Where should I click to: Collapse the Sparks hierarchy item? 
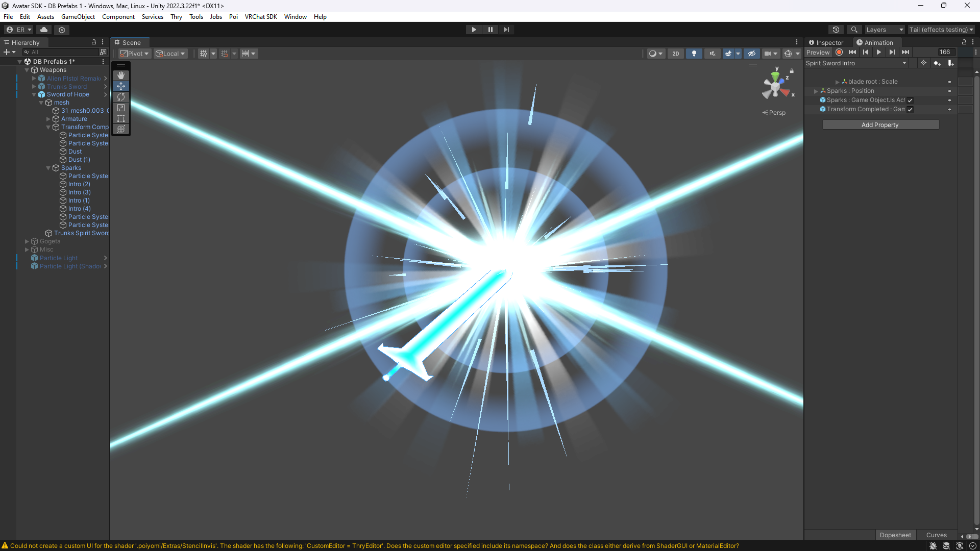coord(48,168)
